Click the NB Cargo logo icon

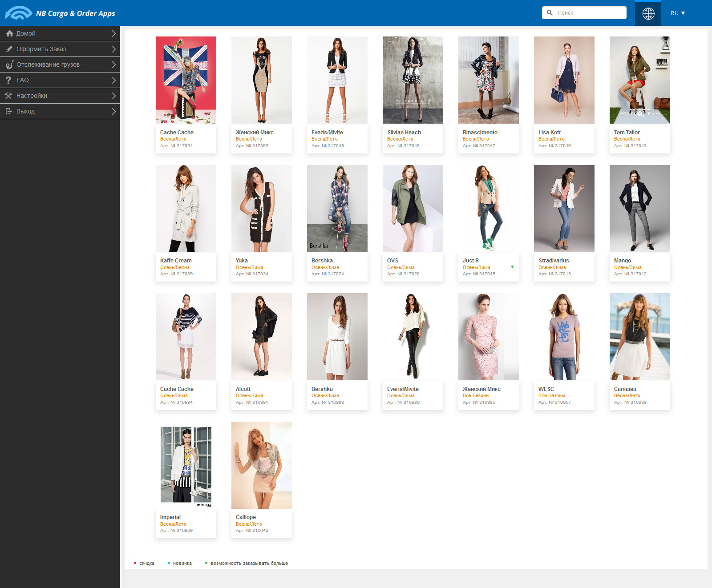[x=18, y=13]
